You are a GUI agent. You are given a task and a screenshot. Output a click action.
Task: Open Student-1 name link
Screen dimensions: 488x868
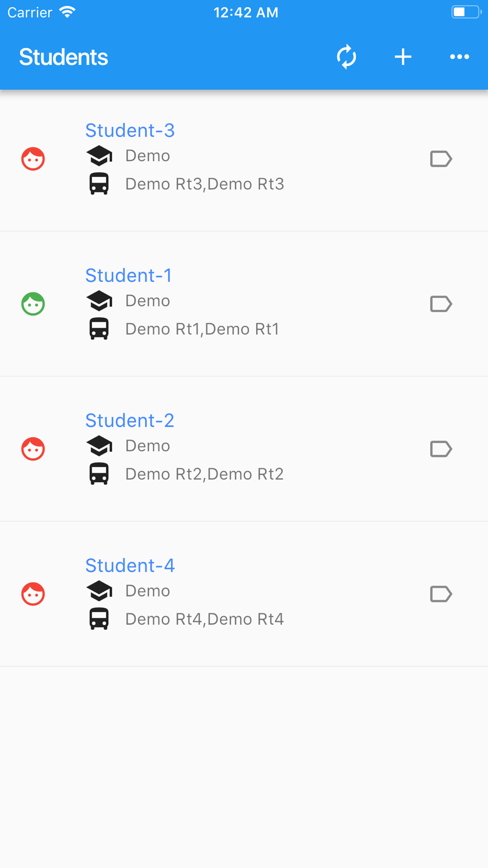coord(128,275)
